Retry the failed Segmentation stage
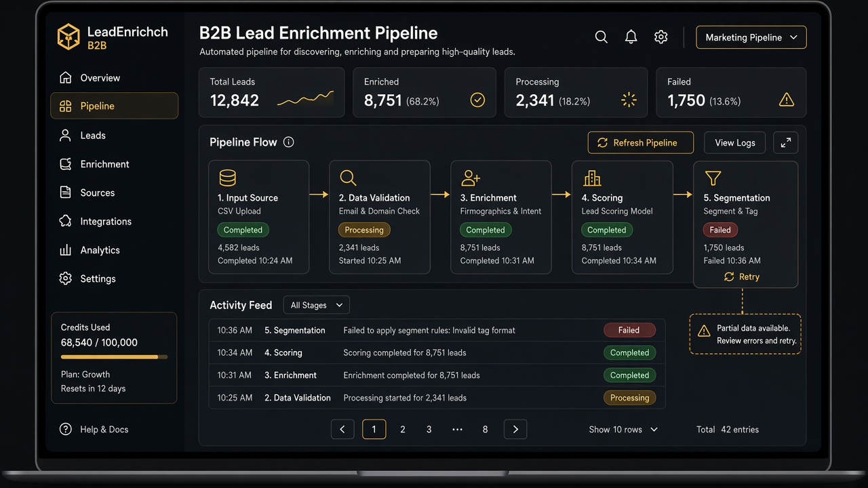 click(742, 277)
